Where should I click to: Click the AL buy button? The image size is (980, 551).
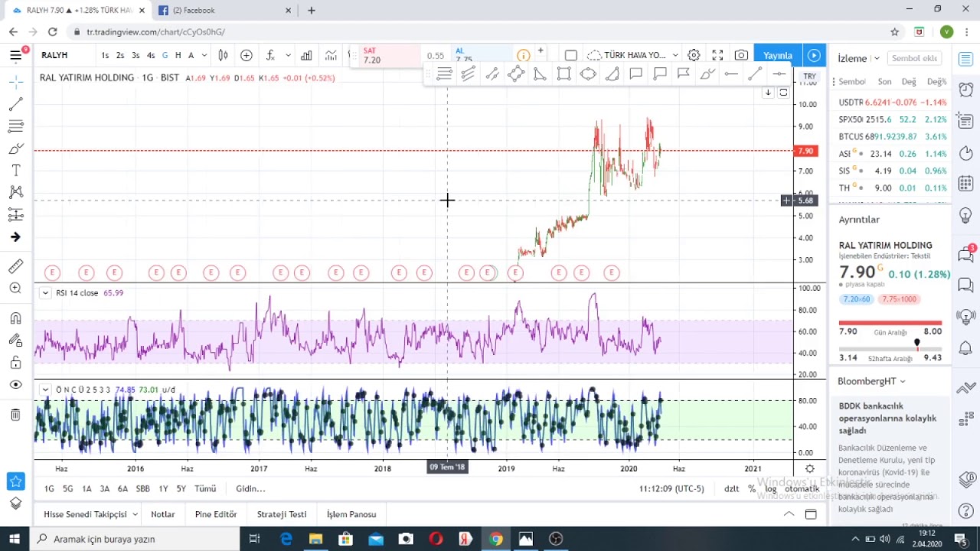coord(482,55)
